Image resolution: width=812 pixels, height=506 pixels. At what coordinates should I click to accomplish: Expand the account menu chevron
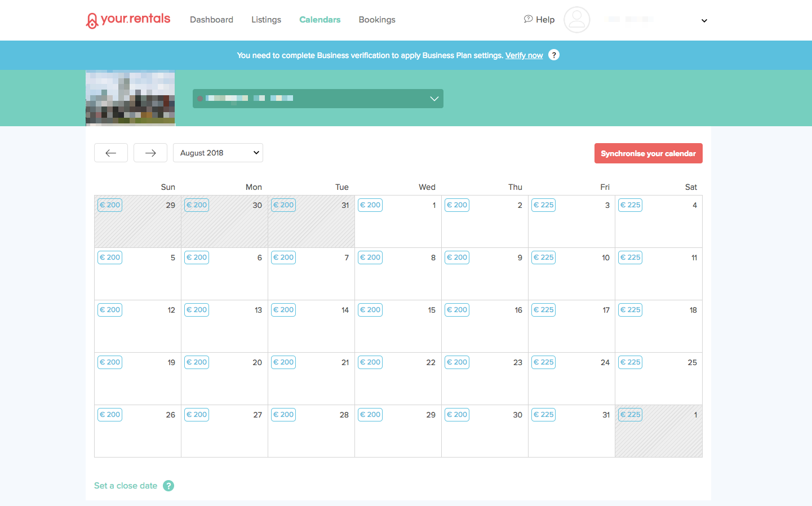pos(704,20)
